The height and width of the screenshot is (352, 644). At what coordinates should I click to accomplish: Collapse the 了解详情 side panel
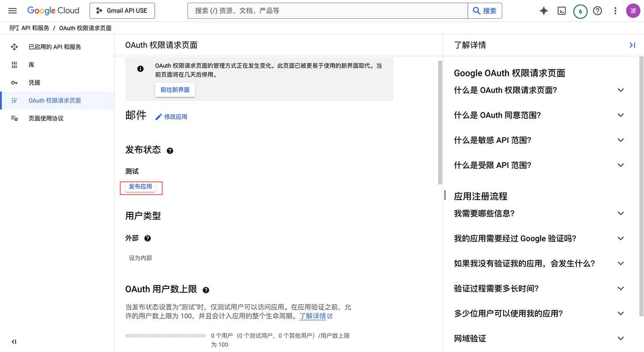coord(632,45)
